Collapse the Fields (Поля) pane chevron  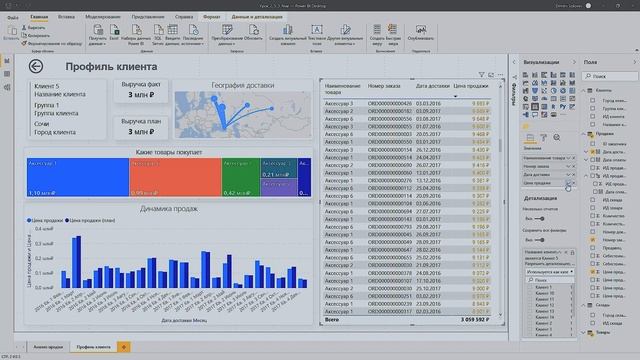[634, 62]
